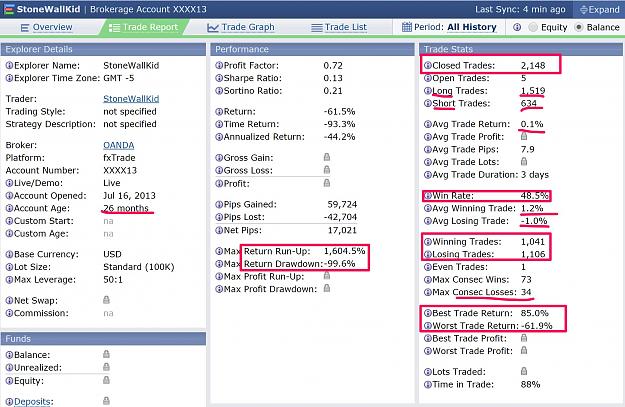Click the Worst Trade Return value -61.9%

coord(537,326)
